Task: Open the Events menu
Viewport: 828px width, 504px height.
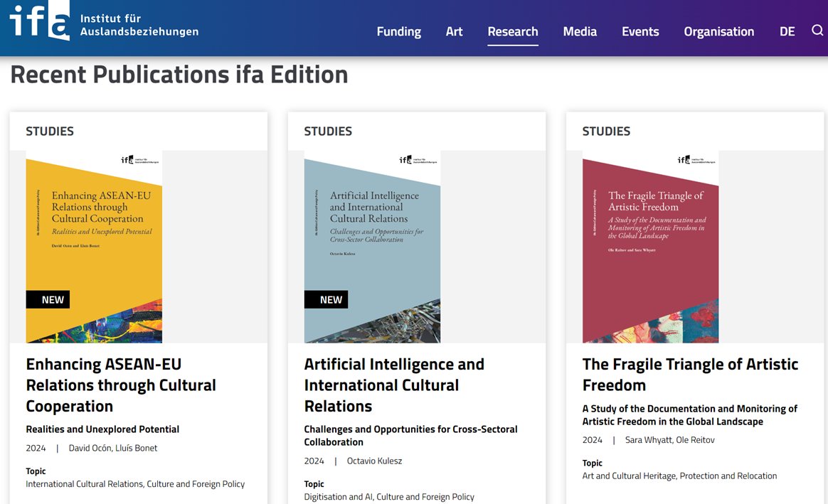Action: [640, 32]
